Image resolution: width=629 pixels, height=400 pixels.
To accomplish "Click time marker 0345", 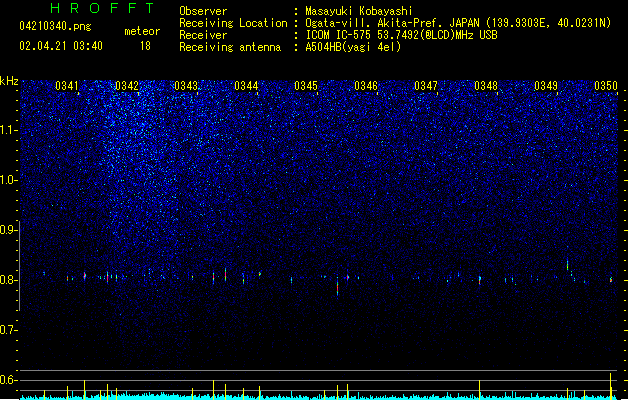I will coord(306,86).
